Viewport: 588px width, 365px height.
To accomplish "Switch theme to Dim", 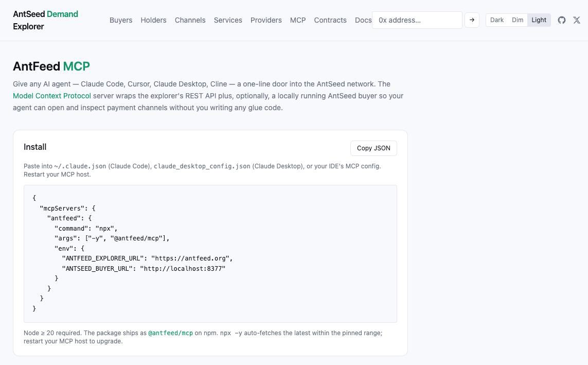I will click(x=518, y=20).
